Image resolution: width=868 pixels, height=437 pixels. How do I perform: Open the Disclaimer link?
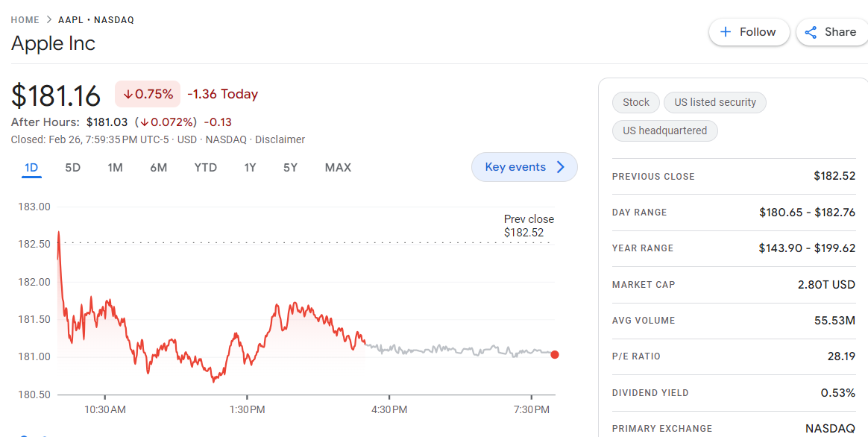(280, 139)
